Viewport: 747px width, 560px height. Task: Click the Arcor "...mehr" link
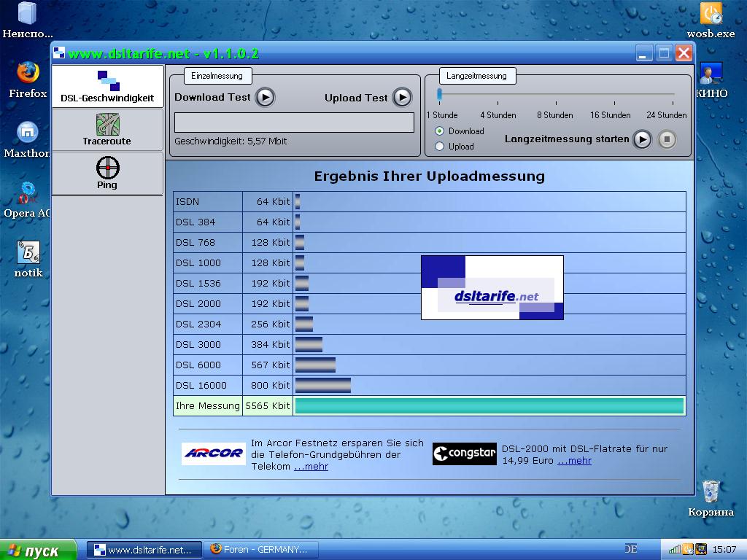311,467
